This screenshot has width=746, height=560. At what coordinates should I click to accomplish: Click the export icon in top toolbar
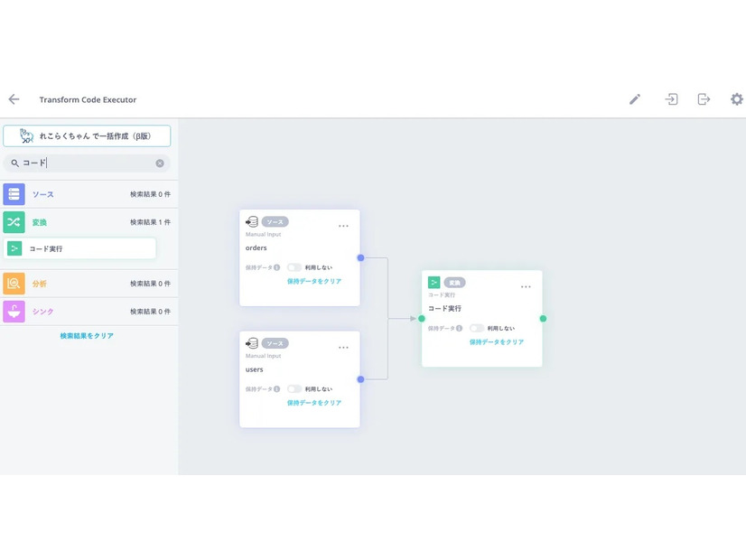click(704, 99)
